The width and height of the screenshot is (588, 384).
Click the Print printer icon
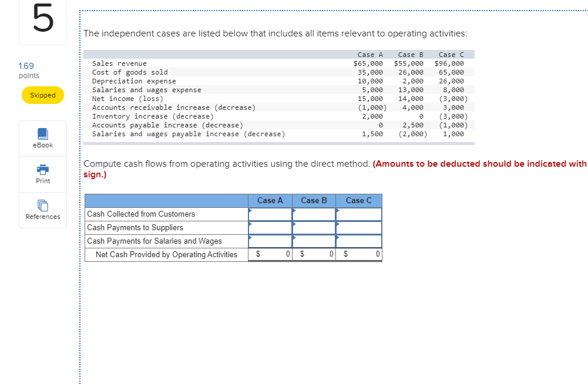pos(43,170)
